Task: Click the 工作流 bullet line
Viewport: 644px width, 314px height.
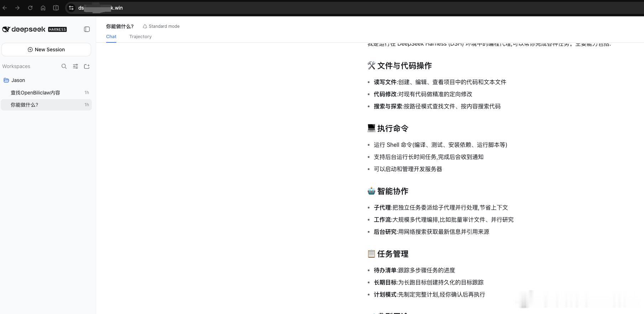Action: click(x=444, y=220)
